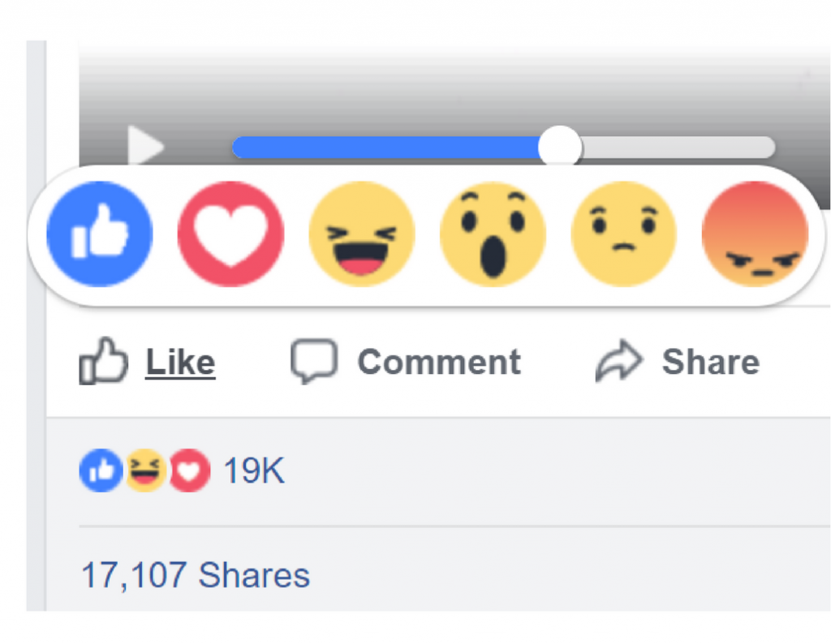
Task: Click the small Love badge in reaction summary
Action: (x=188, y=470)
